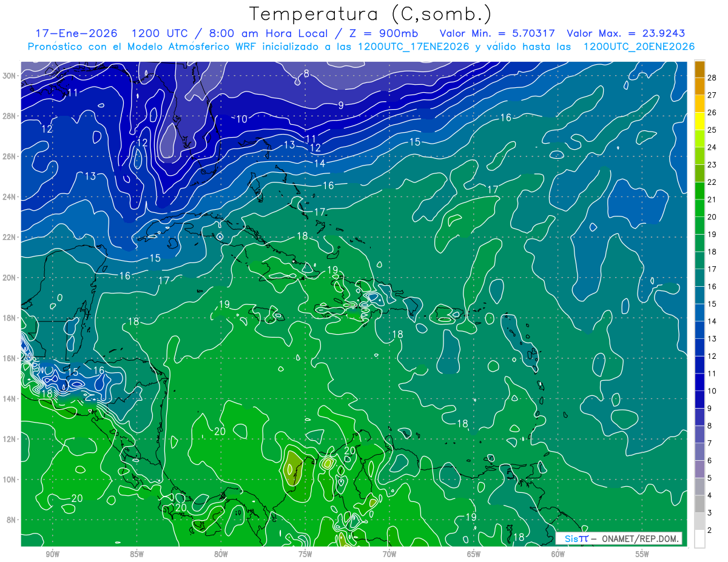Pick the purple swatch between colorbar 5 and 6
The width and height of the screenshot is (728, 562).
[700, 469]
